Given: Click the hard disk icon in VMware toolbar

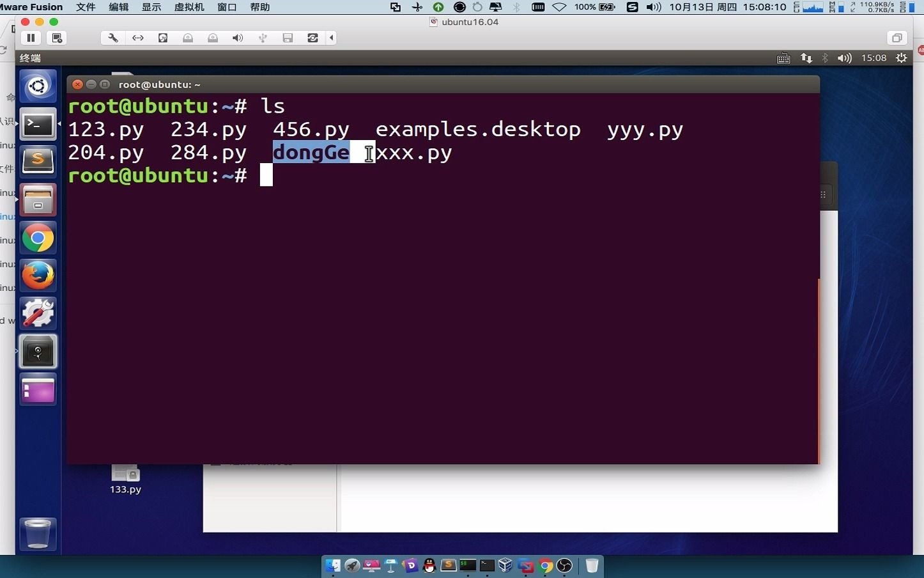Looking at the screenshot, I should (163, 38).
